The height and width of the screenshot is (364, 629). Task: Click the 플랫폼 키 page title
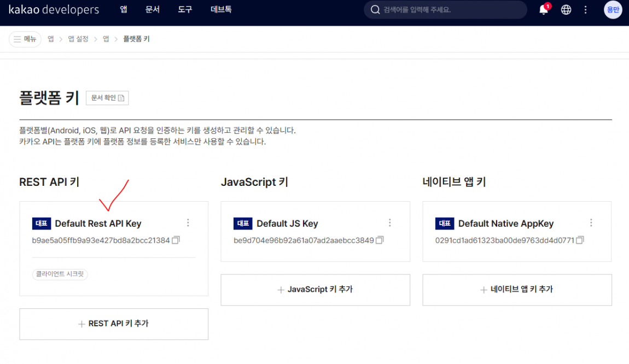[49, 97]
